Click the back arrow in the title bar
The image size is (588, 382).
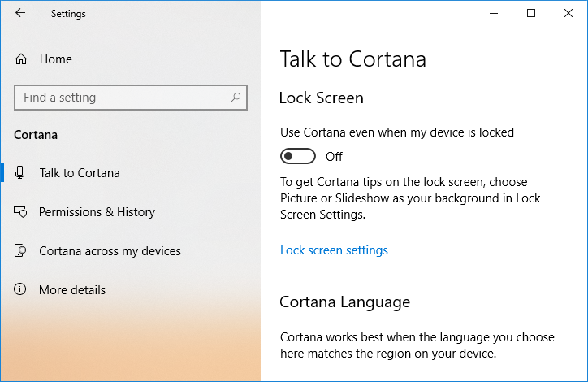click(x=20, y=13)
